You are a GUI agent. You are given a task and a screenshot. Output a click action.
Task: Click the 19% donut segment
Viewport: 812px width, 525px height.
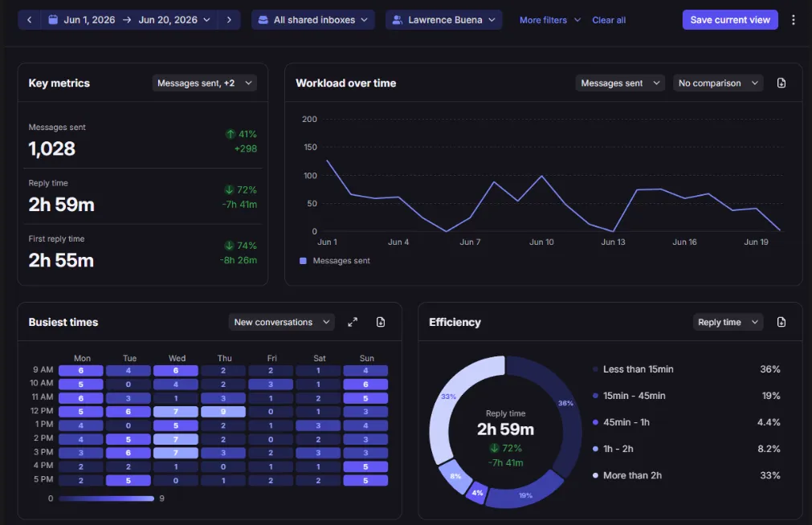click(x=525, y=495)
